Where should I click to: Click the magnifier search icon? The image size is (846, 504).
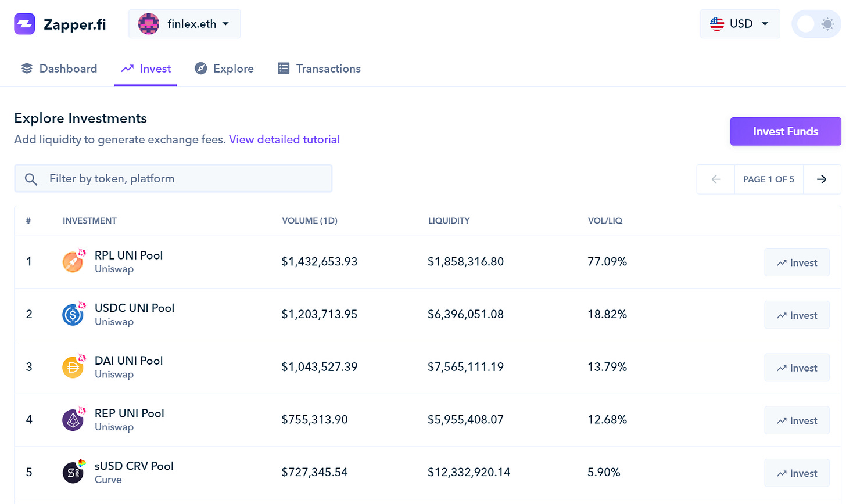[x=31, y=179]
